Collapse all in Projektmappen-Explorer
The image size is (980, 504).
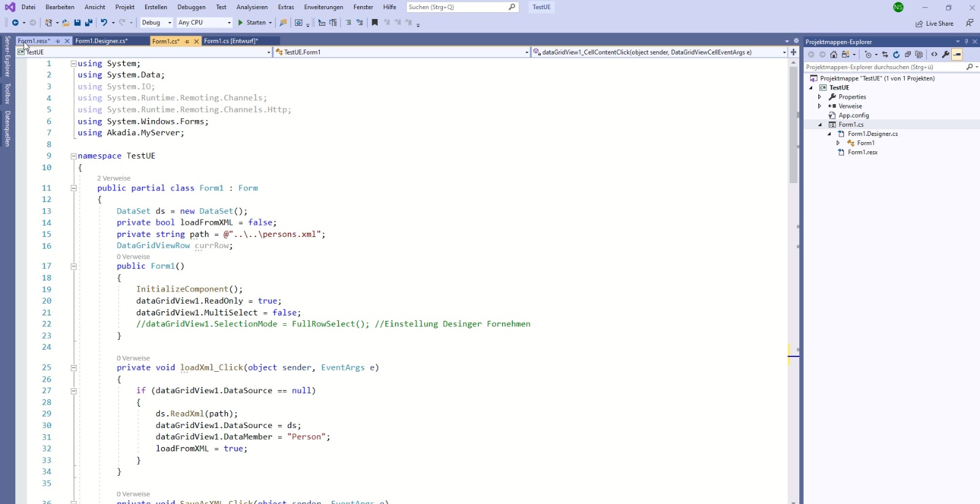(908, 55)
